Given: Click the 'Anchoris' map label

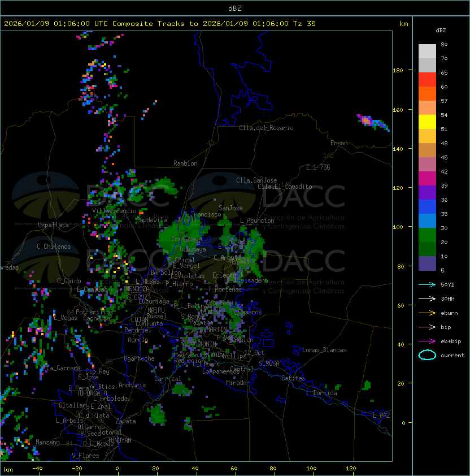Looking at the screenshot, I should click(x=132, y=385).
